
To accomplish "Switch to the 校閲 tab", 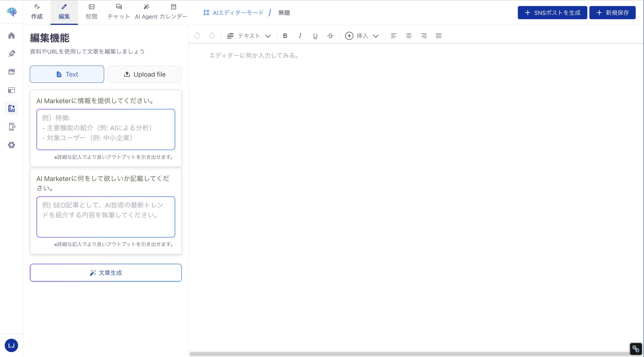I will 92,12.
